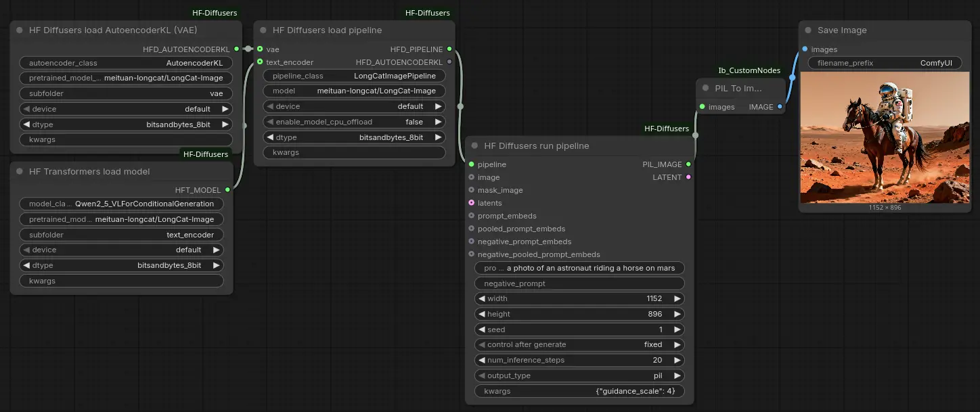Open the dtype dropdown in the AutoencoderKL node
The height and width of the screenshot is (412, 980).
(126, 124)
